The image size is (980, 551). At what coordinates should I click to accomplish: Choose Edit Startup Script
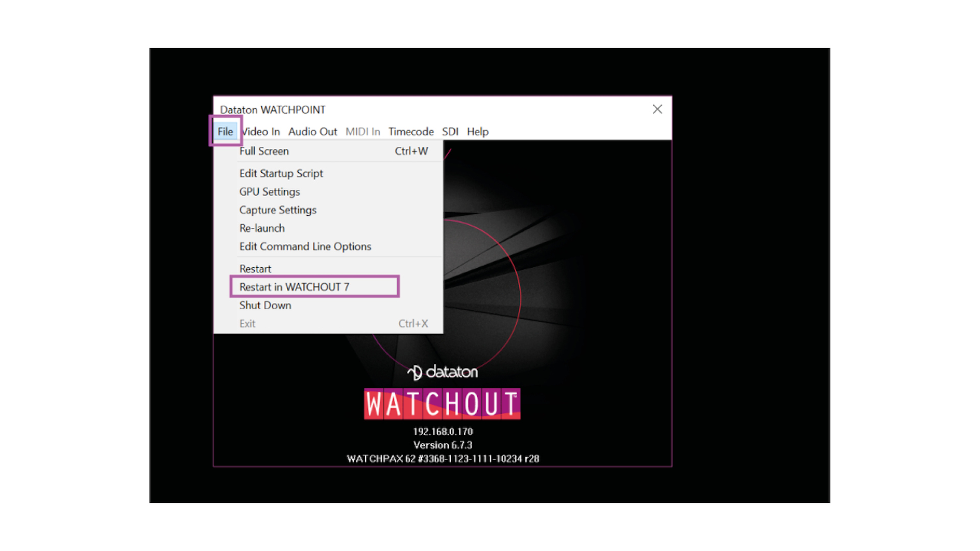281,173
